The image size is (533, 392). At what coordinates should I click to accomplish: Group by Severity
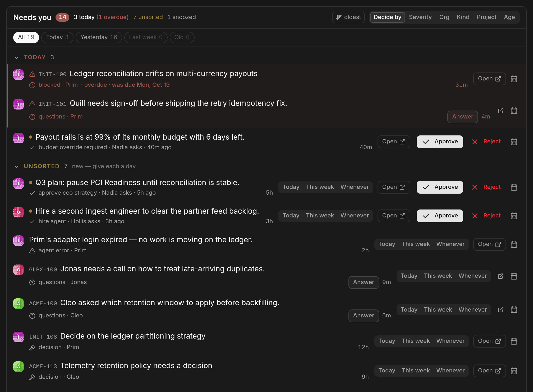(x=420, y=17)
